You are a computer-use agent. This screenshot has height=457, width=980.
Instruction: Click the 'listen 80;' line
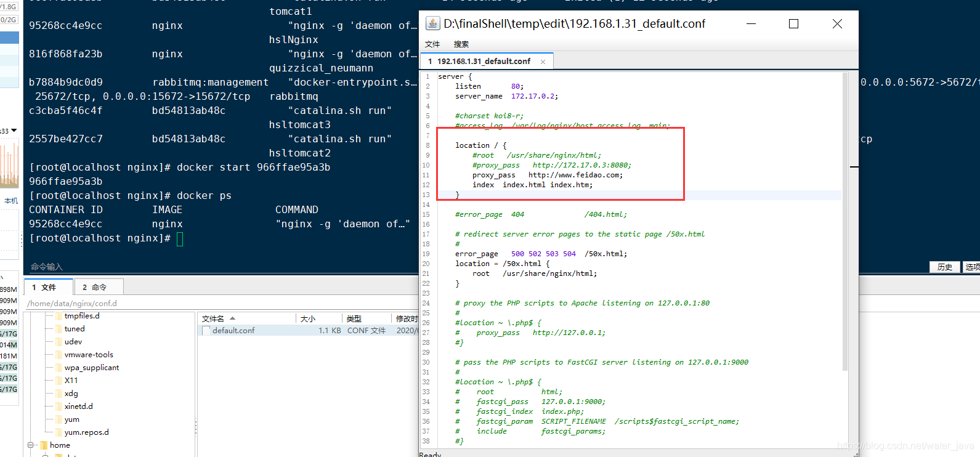point(490,86)
